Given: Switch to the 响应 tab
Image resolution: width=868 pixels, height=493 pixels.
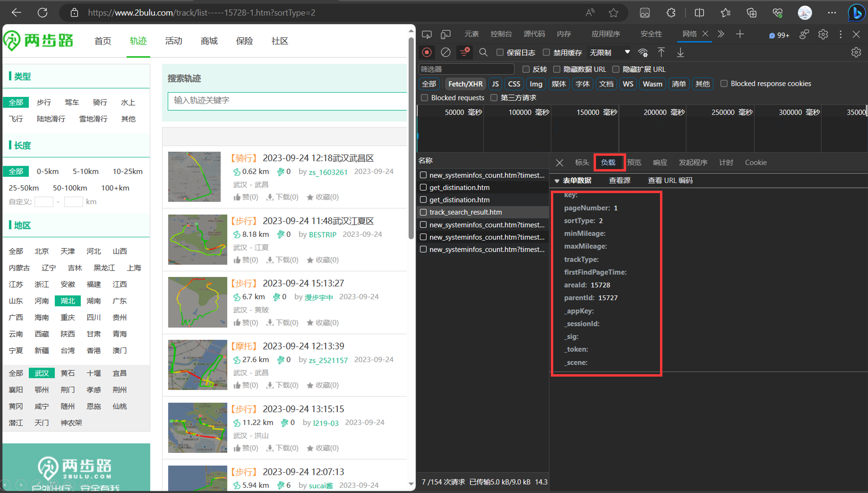Looking at the screenshot, I should 660,163.
